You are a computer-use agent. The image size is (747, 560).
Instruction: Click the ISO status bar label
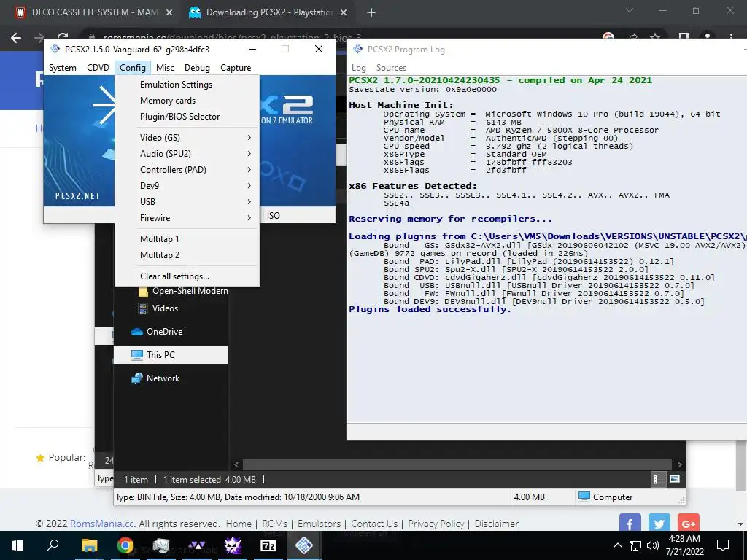tap(274, 216)
